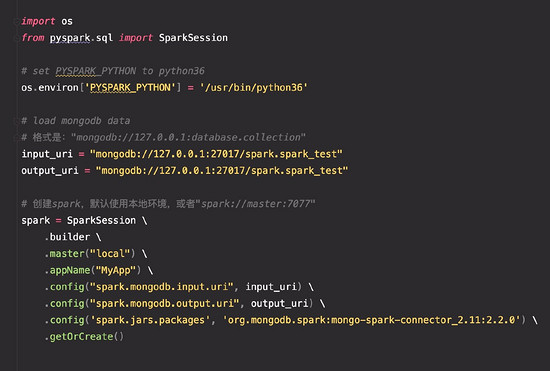This screenshot has height=371, width=550.
Task: Click 'config' on the spark.jars.packages line
Action: [x=67, y=320]
